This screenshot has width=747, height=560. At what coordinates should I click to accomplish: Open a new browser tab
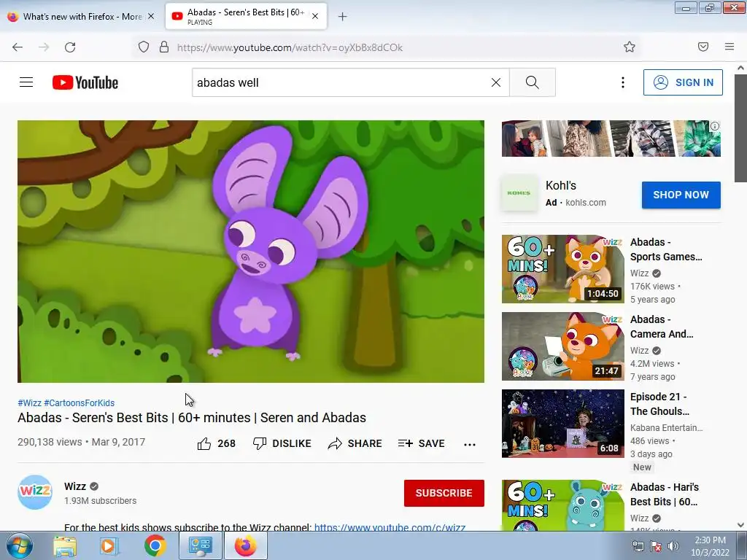[343, 17]
